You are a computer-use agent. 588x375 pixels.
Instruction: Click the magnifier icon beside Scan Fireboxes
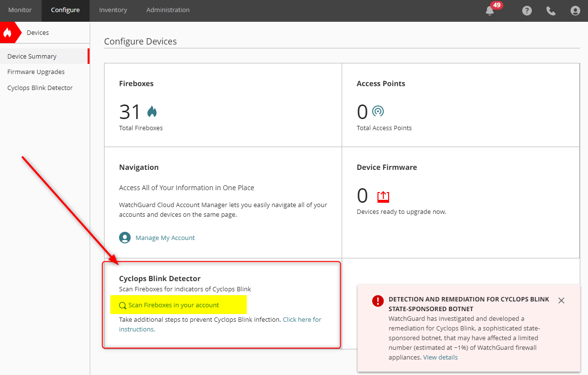[122, 305]
